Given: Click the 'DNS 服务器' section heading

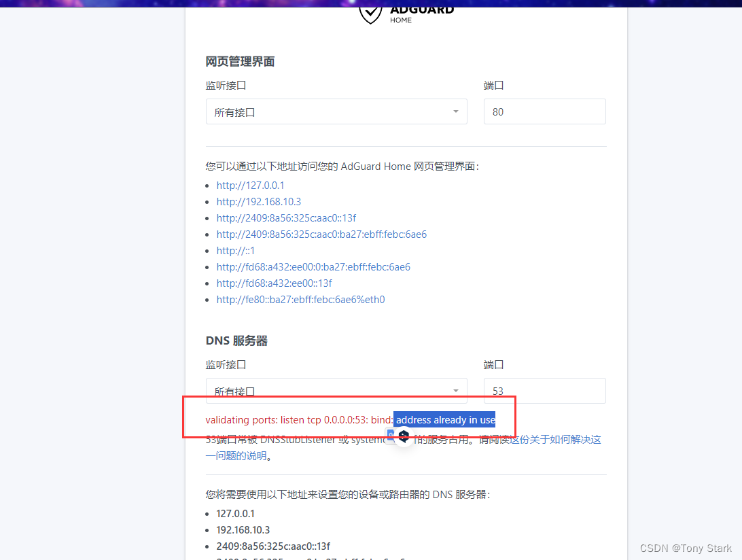Looking at the screenshot, I should pos(236,341).
